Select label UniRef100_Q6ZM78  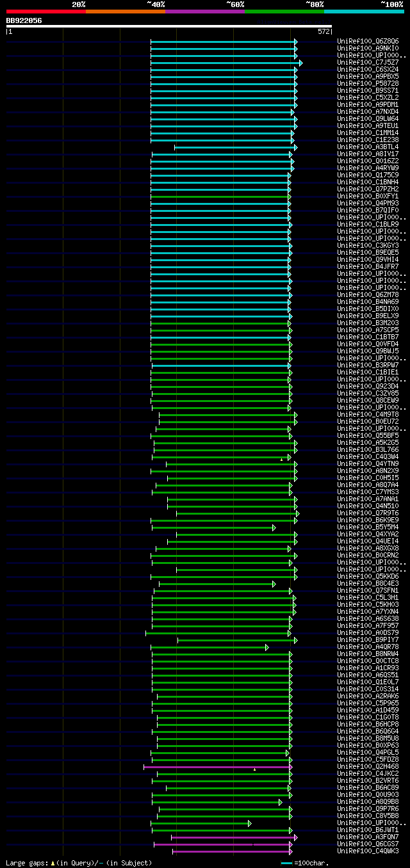pos(368,295)
